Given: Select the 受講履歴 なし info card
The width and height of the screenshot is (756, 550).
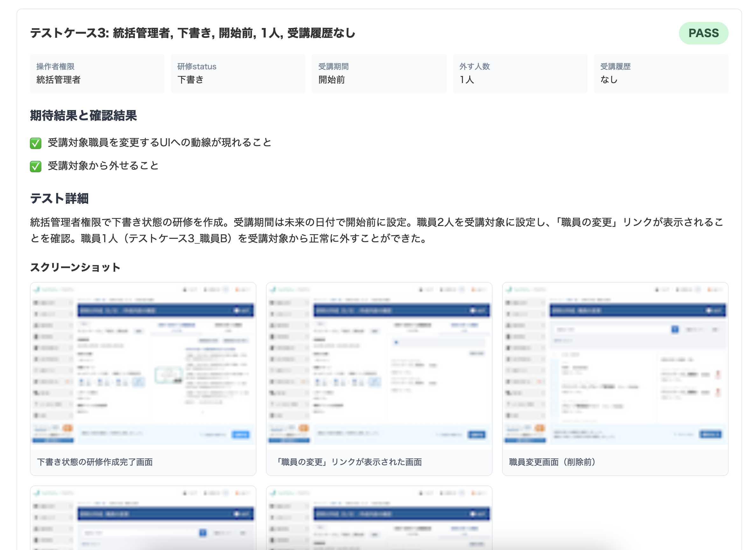Looking at the screenshot, I should coord(661,73).
